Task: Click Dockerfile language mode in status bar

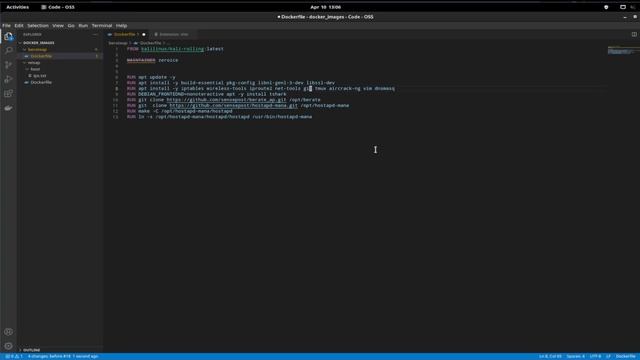Action: pyautogui.click(x=626, y=356)
